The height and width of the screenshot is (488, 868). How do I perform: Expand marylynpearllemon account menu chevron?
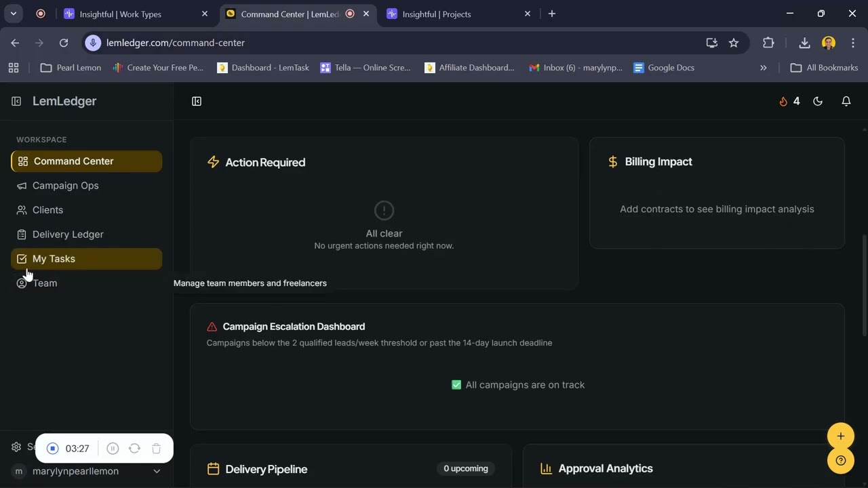pyautogui.click(x=157, y=471)
